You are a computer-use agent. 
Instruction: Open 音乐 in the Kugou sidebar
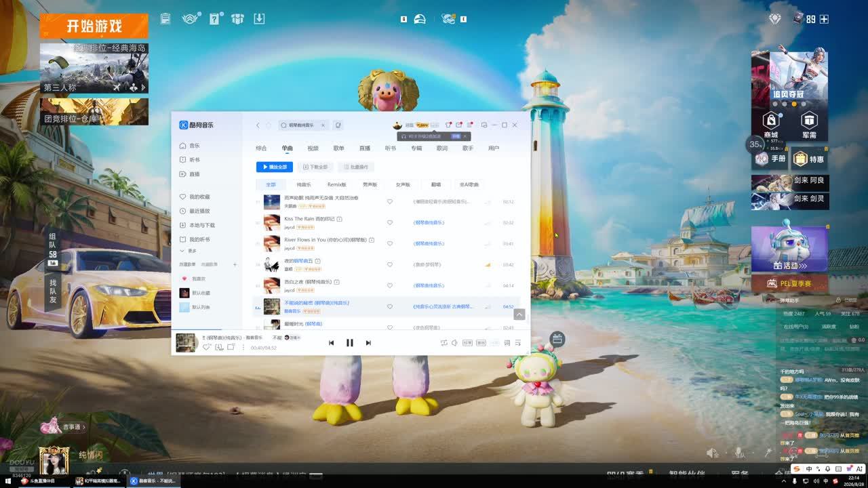190,146
